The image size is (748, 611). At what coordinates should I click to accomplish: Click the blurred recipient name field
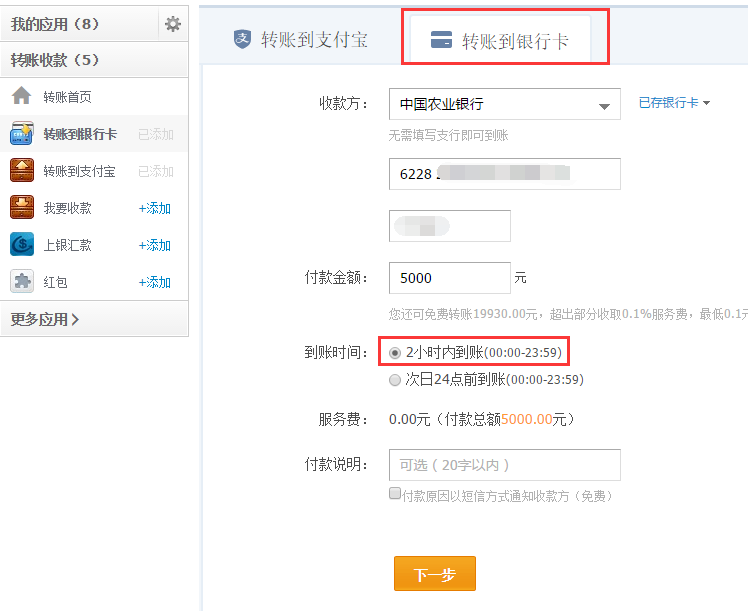(x=450, y=226)
